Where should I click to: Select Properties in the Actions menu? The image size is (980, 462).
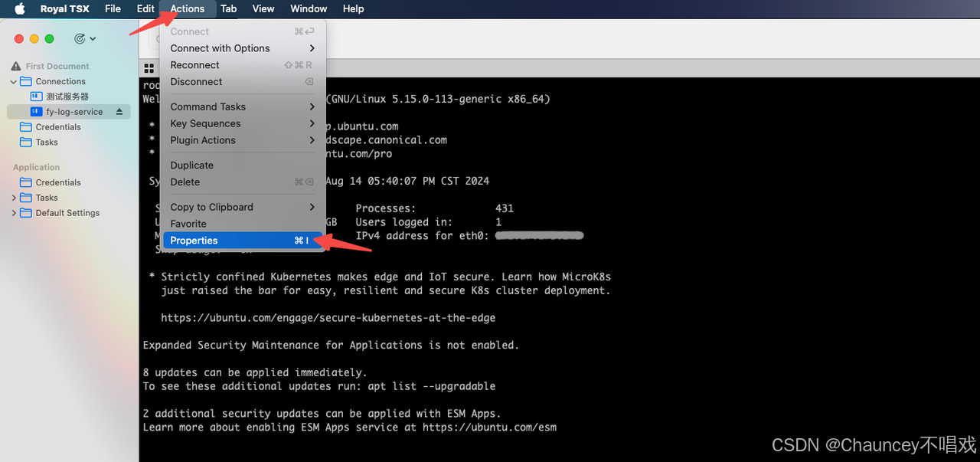[243, 241]
